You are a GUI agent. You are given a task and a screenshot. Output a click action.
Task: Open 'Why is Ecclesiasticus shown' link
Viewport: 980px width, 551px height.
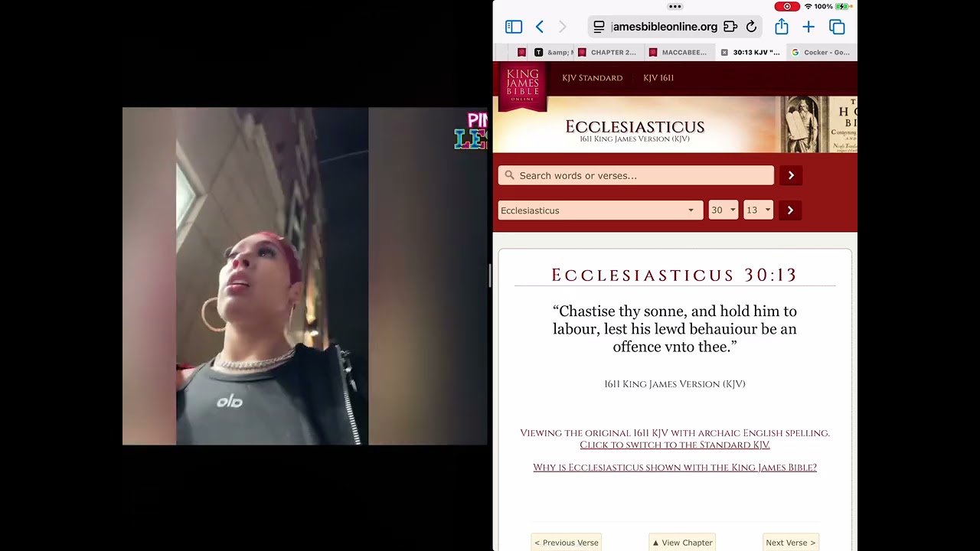coord(675,468)
